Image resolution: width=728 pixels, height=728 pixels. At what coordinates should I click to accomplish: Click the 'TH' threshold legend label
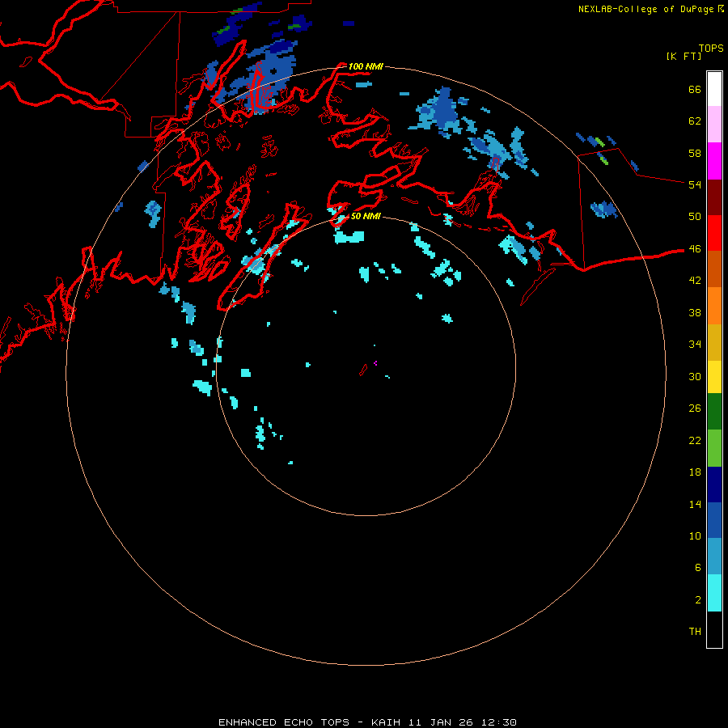(x=695, y=632)
